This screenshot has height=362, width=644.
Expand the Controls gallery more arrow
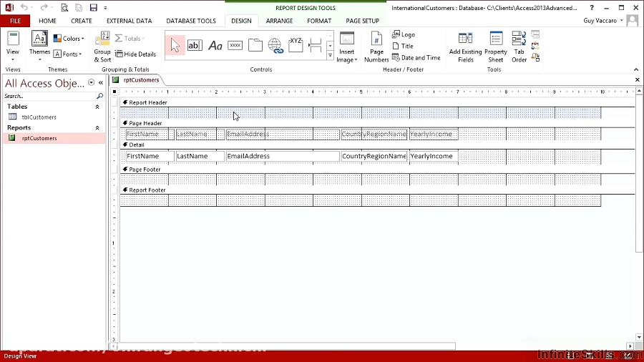(330, 55)
